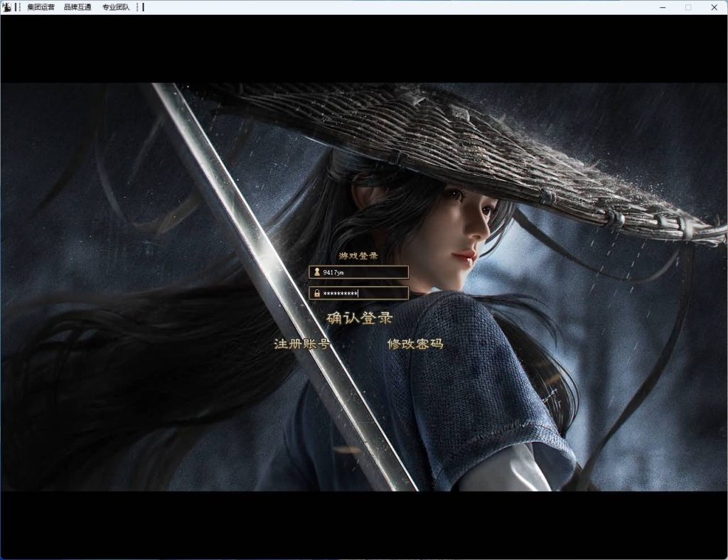
Task: Minimize the launcher window
Action: (x=663, y=7)
